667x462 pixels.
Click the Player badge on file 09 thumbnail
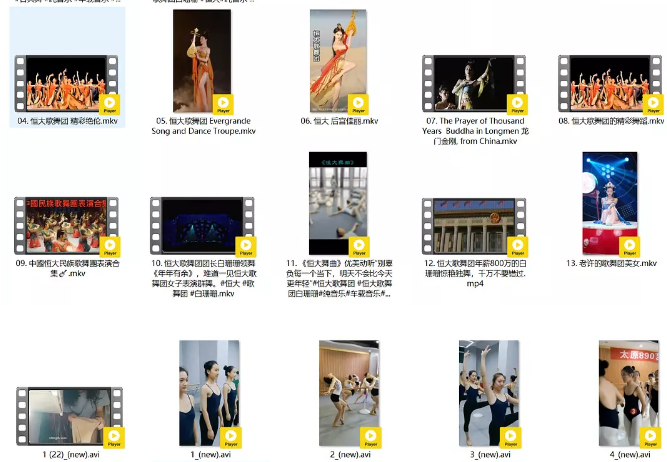pyautogui.click(x=110, y=247)
